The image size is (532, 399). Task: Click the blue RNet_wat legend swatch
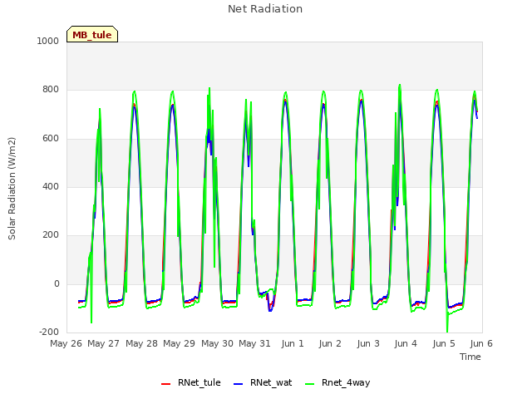pyautogui.click(x=239, y=384)
